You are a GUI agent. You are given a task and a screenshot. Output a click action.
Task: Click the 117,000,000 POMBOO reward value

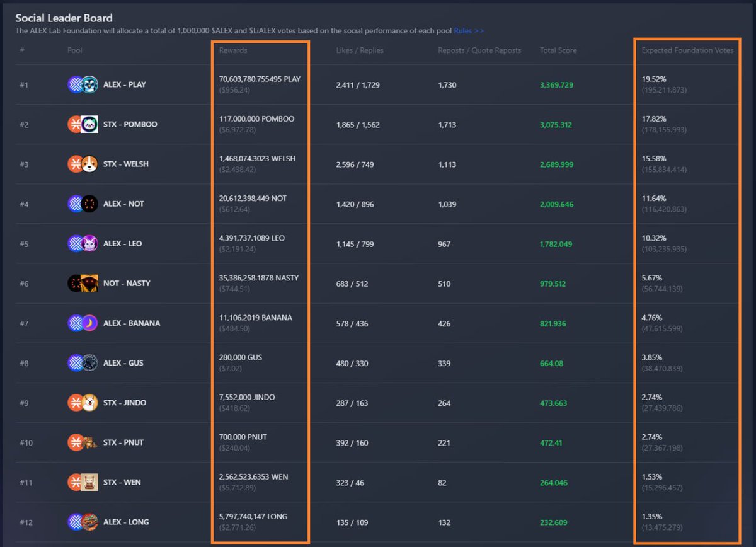pos(256,119)
